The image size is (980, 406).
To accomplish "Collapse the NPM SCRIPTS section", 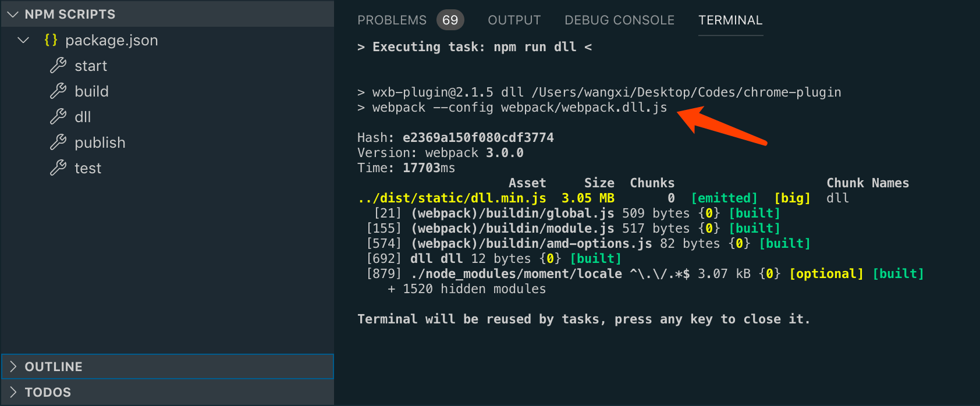I will (x=13, y=15).
